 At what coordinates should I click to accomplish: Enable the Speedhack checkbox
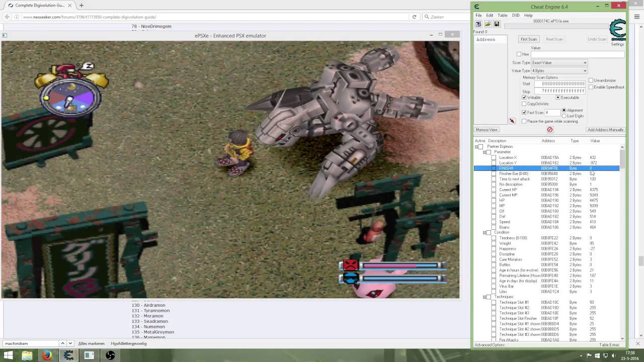click(591, 87)
